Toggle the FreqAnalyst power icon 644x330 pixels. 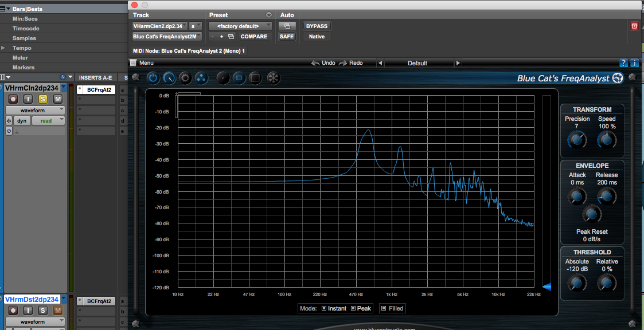(153, 78)
